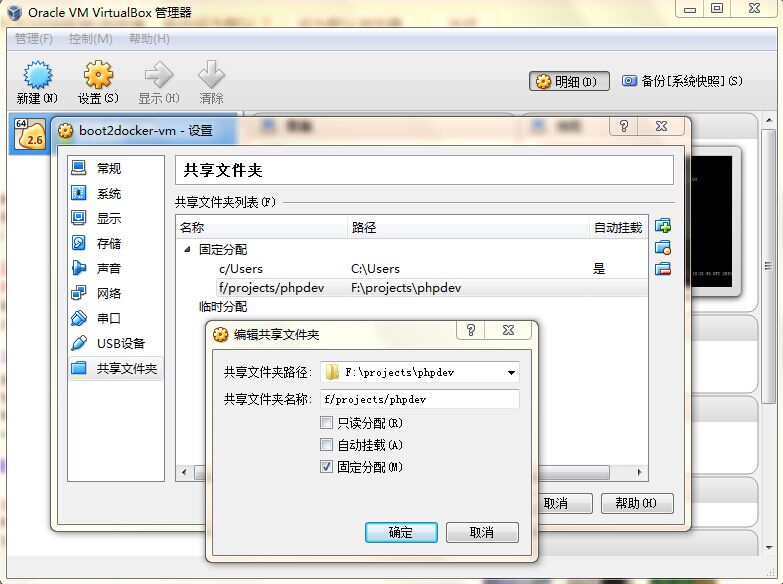Click the remove shared folder icon
Image resolution: width=783 pixels, height=584 pixels.
pos(663,269)
